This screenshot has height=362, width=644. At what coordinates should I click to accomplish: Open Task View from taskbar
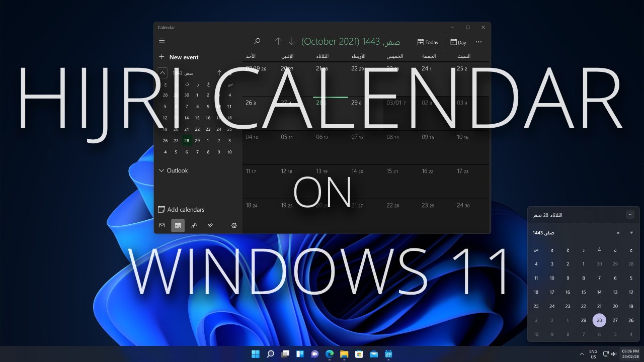point(285,354)
